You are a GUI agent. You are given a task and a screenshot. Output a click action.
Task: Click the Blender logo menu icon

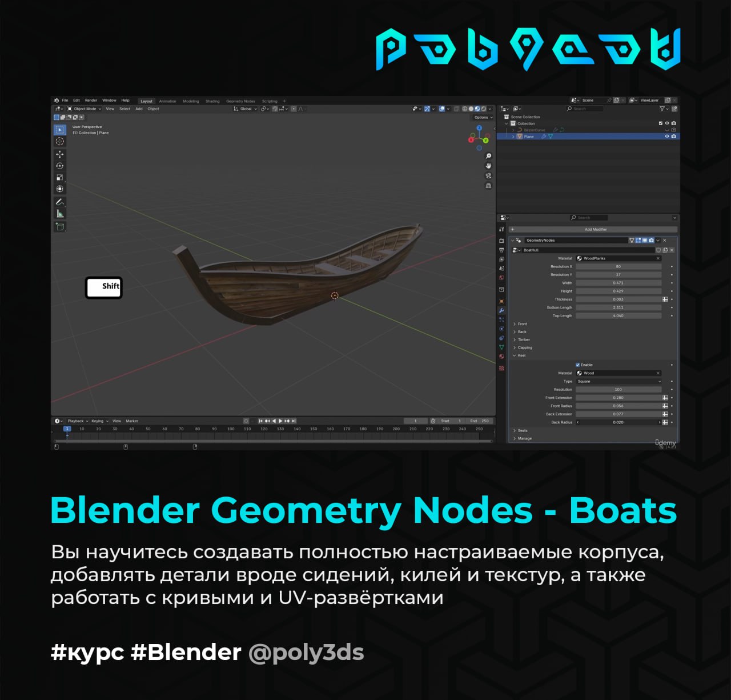[56, 100]
